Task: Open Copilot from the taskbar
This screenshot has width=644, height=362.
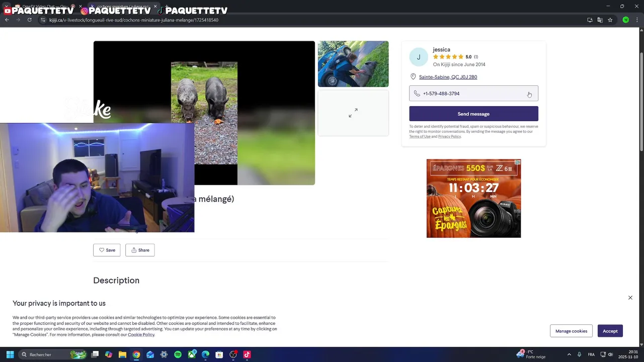Action: tap(109, 354)
